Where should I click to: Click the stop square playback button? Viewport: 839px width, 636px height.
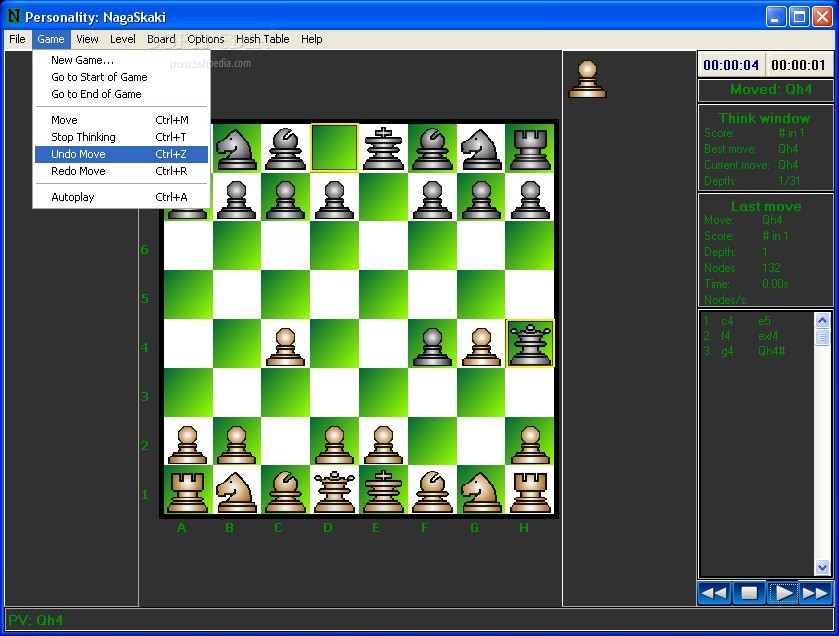pyautogui.click(x=749, y=593)
